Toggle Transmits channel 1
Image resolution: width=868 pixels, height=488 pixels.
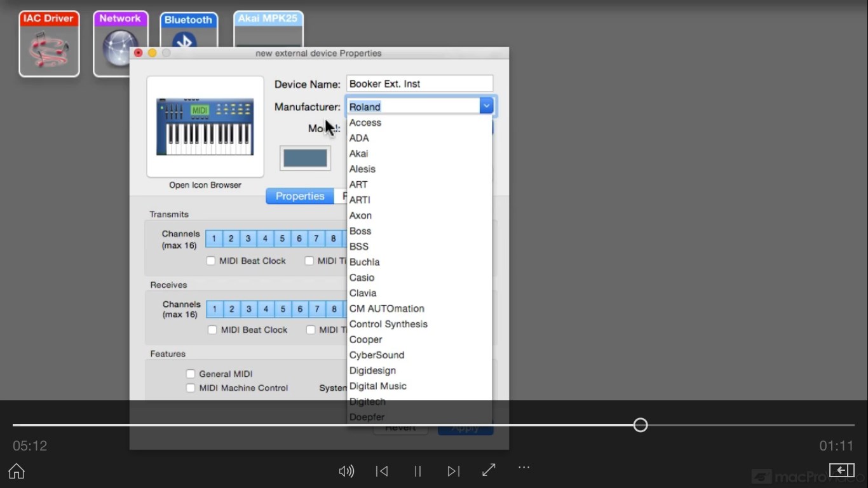pos(214,239)
